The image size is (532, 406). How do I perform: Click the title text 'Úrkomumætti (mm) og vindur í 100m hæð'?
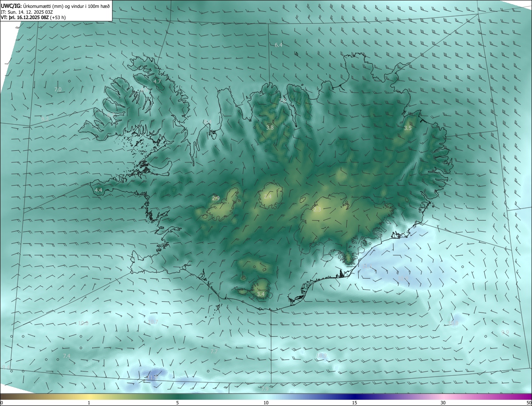click(66, 5)
